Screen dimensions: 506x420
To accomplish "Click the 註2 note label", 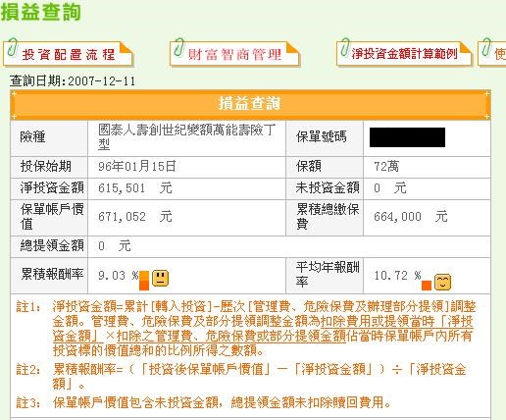I will click(x=28, y=370).
